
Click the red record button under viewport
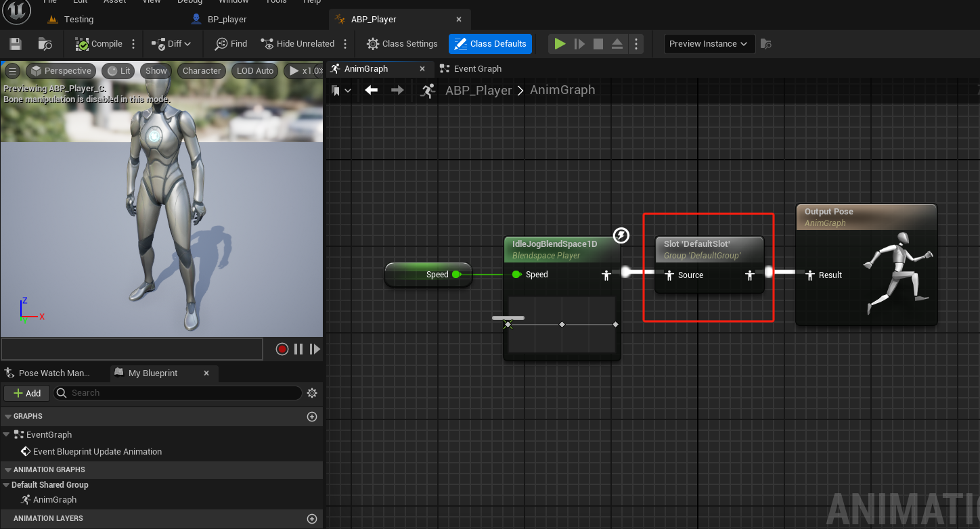[282, 349]
